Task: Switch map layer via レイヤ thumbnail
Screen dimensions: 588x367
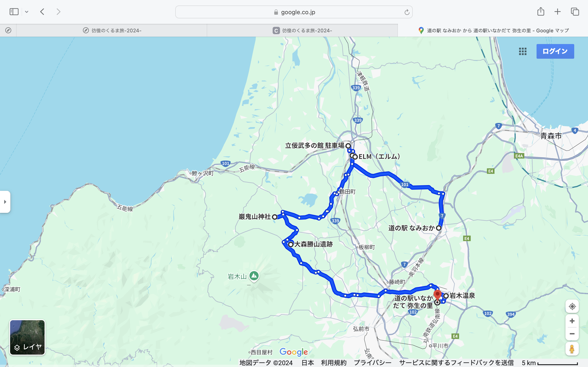Action: point(27,337)
